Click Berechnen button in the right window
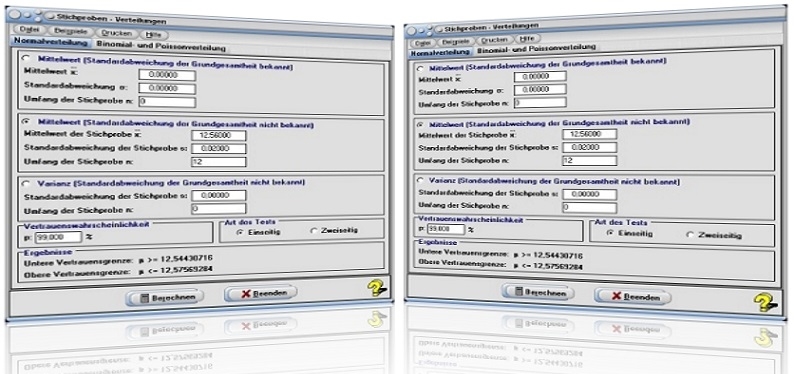794x374 pixels. [537, 292]
